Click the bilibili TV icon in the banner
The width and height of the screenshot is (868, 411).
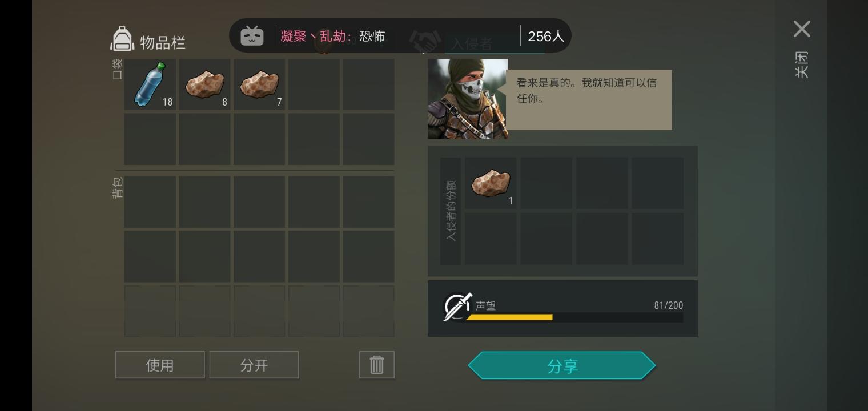coord(252,36)
